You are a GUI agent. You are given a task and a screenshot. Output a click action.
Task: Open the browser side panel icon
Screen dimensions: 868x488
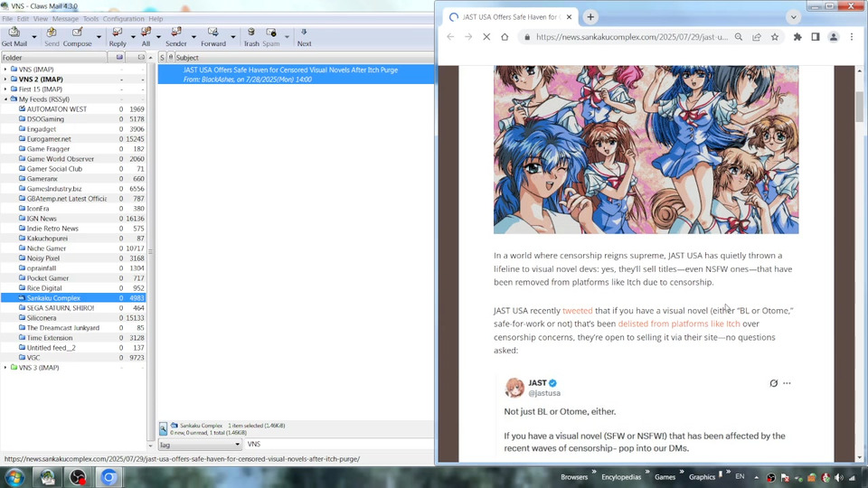[x=816, y=37]
